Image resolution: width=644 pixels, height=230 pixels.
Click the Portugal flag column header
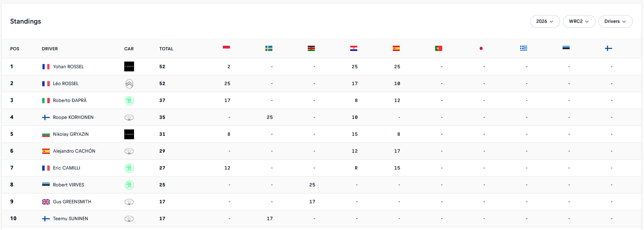click(x=439, y=49)
